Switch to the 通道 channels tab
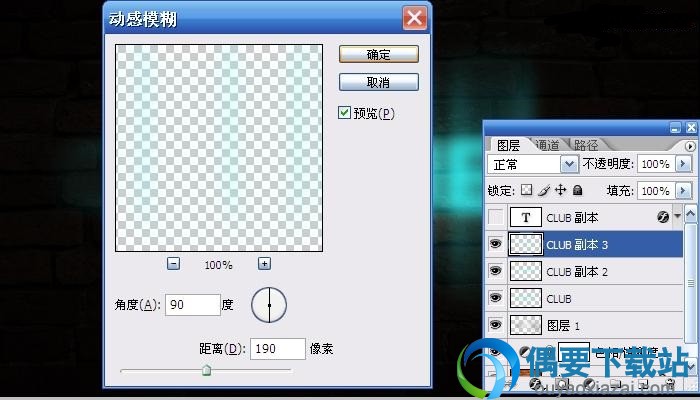This screenshot has width=700, height=400. tap(547, 145)
